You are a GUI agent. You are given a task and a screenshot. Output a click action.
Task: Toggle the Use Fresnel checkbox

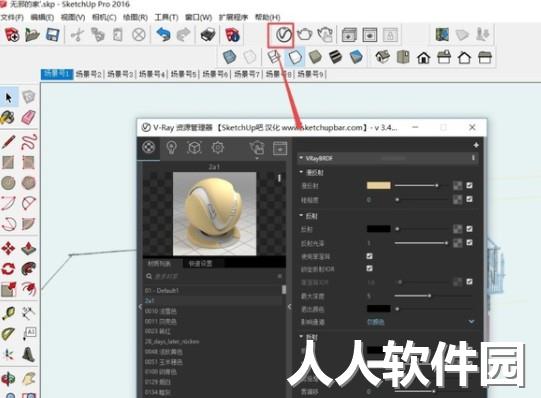coord(370,256)
